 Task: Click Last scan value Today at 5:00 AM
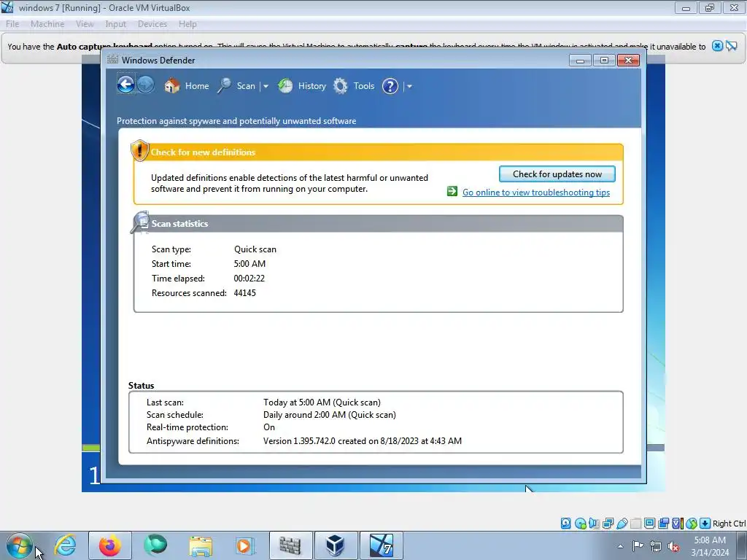tap(322, 402)
